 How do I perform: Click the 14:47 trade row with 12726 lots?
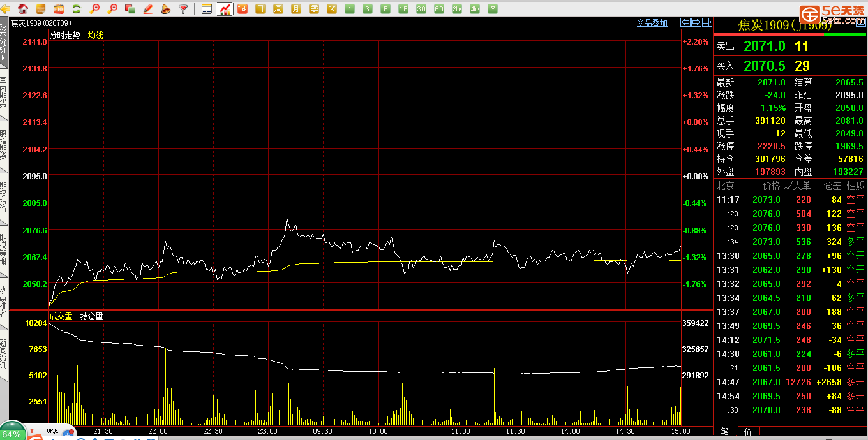tap(790, 382)
